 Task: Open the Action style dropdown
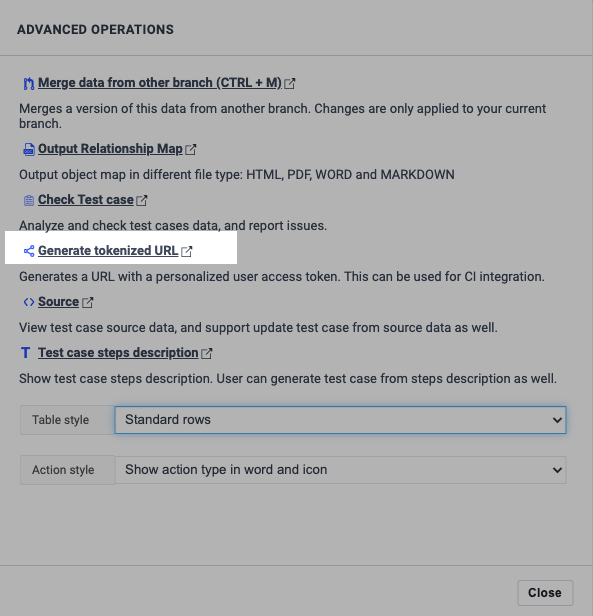[x=340, y=470]
